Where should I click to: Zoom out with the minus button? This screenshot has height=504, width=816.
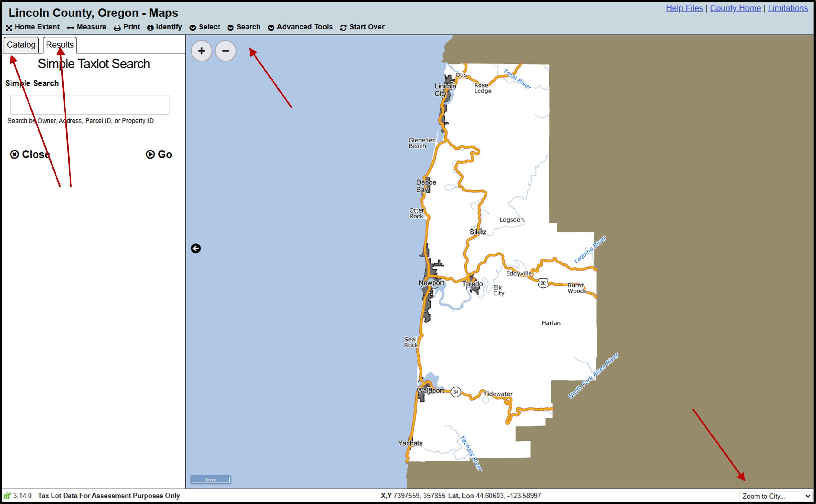226,51
